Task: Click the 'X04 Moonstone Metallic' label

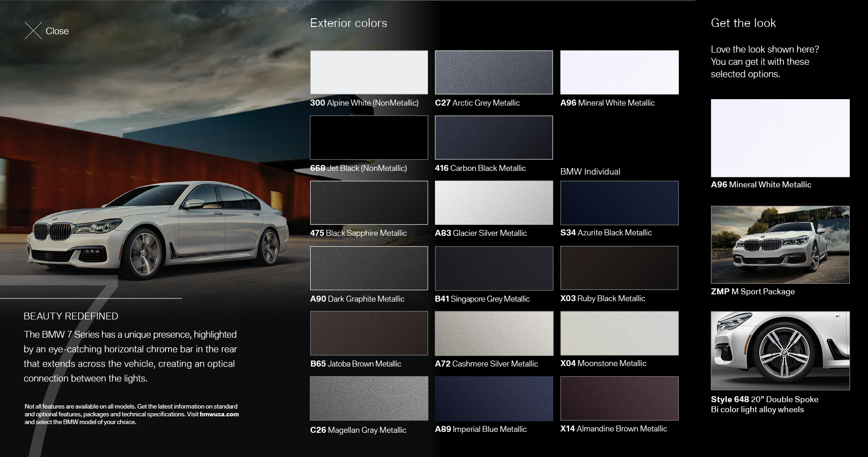Action: coord(603,363)
